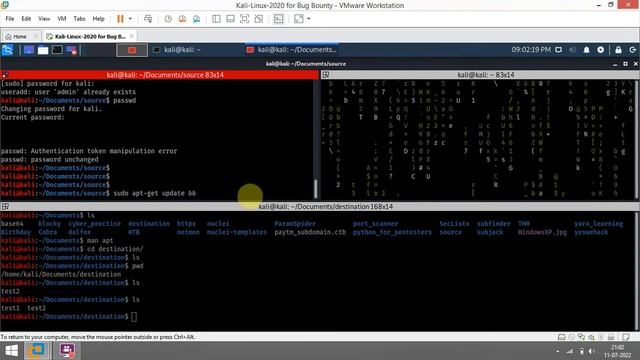This screenshot has height=360, width=640.
Task: Revert the VM to its snapshot
Action: [182, 19]
